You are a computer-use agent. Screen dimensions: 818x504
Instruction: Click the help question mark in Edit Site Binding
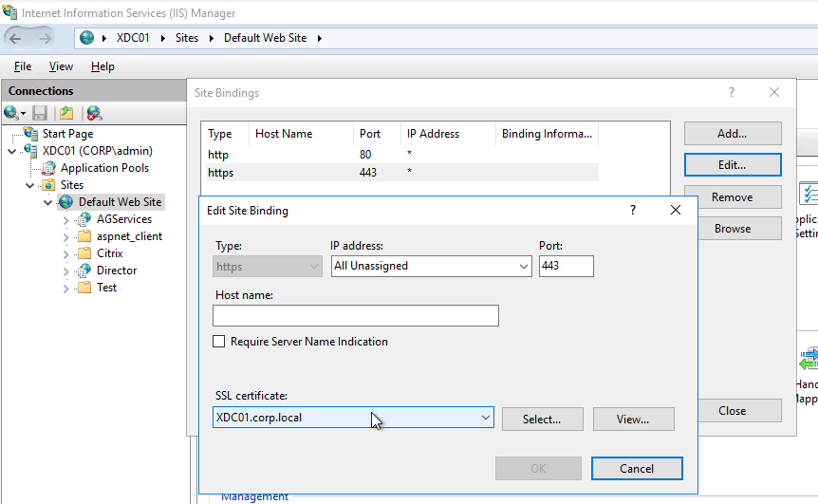[633, 210]
